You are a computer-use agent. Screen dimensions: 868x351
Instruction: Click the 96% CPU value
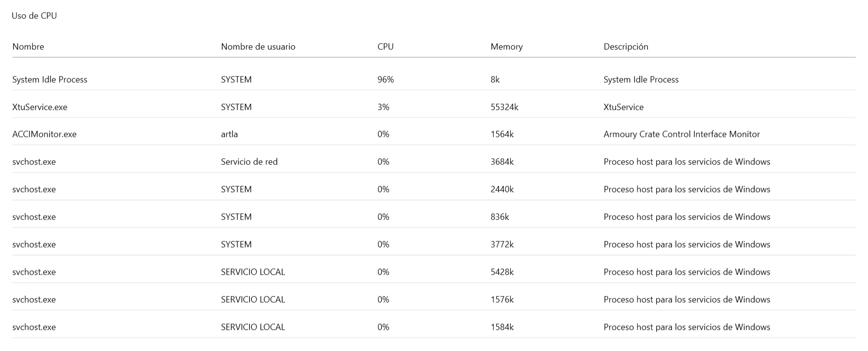[386, 79]
